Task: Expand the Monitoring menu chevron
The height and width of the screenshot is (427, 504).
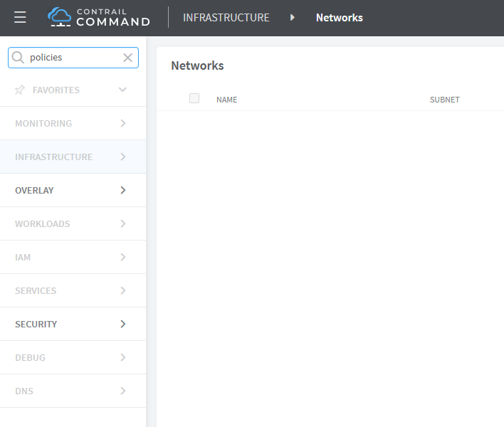Action: (x=123, y=123)
